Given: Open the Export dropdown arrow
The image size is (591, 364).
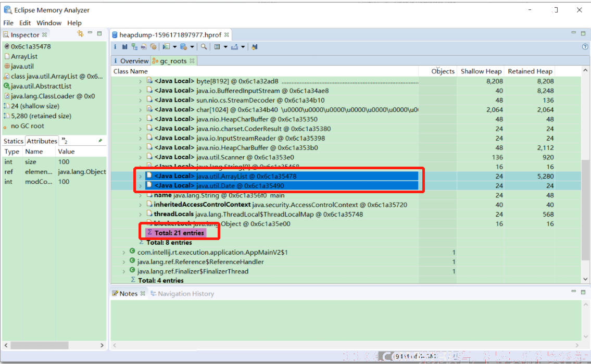Looking at the screenshot, I should [x=243, y=47].
